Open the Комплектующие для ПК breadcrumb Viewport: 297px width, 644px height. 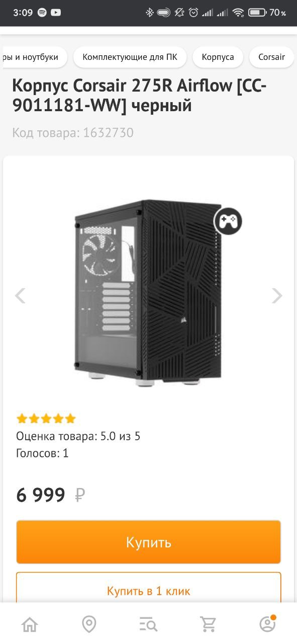(x=130, y=57)
